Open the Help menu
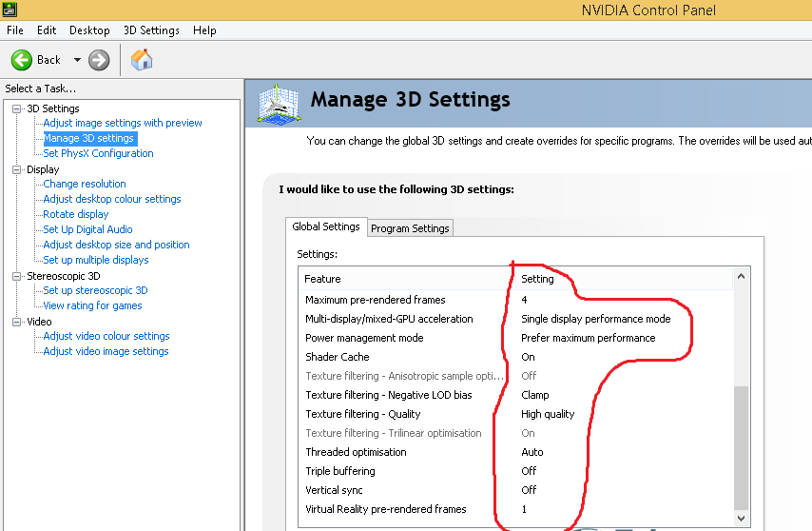This screenshot has width=812, height=531. (x=204, y=30)
